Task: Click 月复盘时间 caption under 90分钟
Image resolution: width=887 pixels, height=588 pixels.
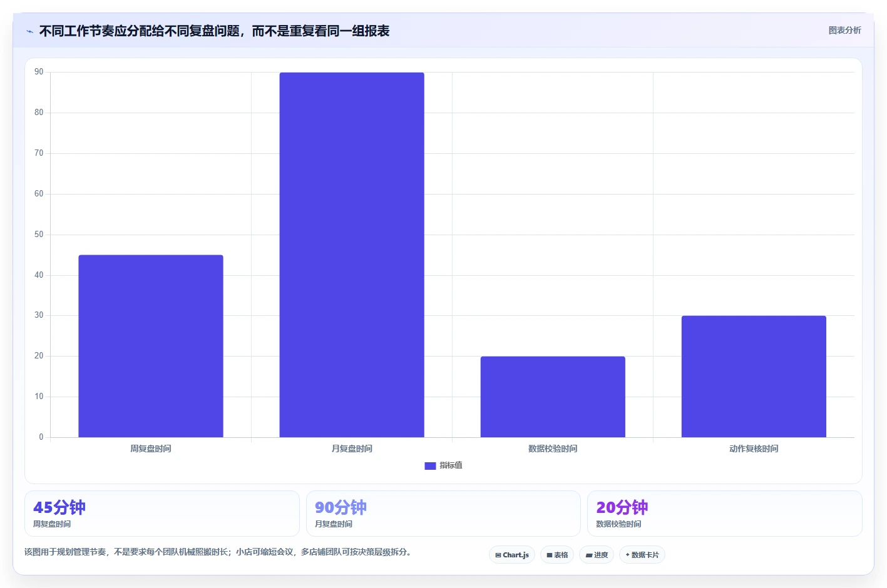Action: coord(334,524)
